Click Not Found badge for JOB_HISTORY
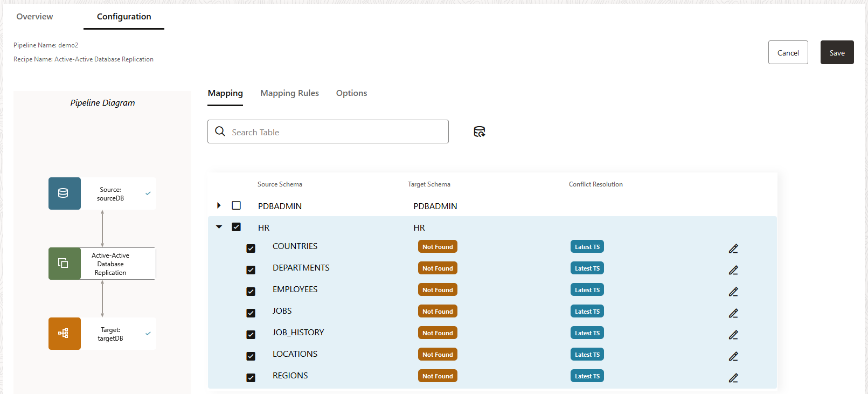Image resolution: width=868 pixels, height=394 pixels. point(438,333)
